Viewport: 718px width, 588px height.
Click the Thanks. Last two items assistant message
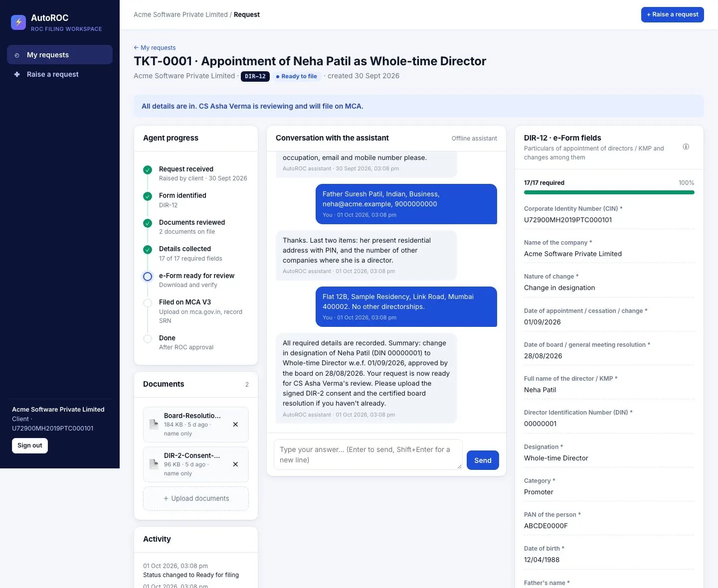click(x=366, y=256)
